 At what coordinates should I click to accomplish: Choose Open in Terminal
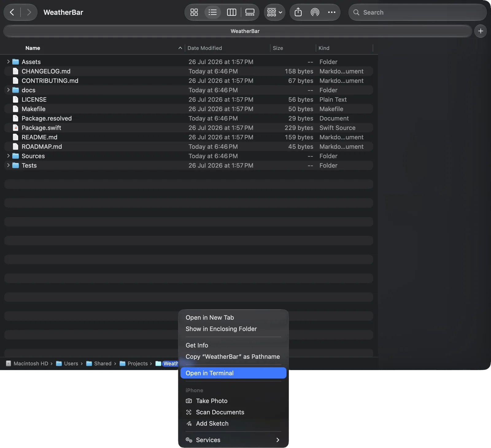[x=233, y=373]
